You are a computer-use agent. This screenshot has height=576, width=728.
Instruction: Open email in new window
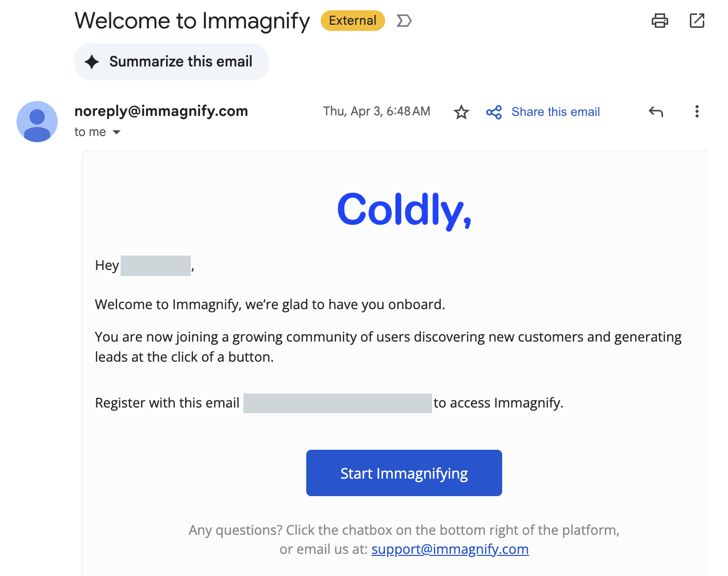click(697, 21)
